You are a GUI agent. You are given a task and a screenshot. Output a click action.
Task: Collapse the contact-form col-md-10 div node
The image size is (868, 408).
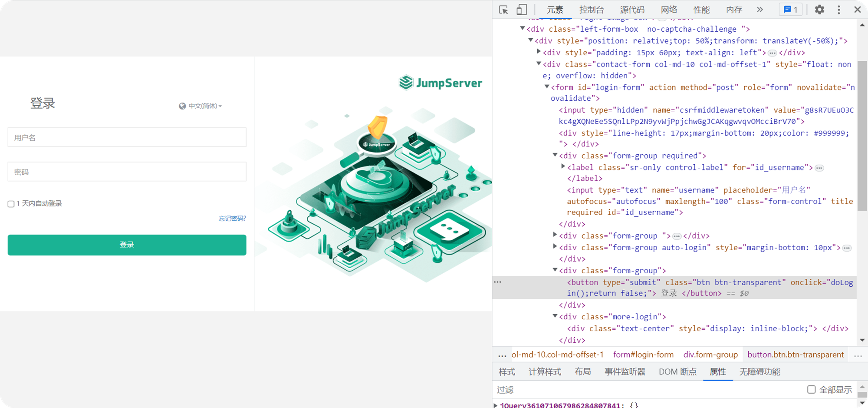coord(539,63)
